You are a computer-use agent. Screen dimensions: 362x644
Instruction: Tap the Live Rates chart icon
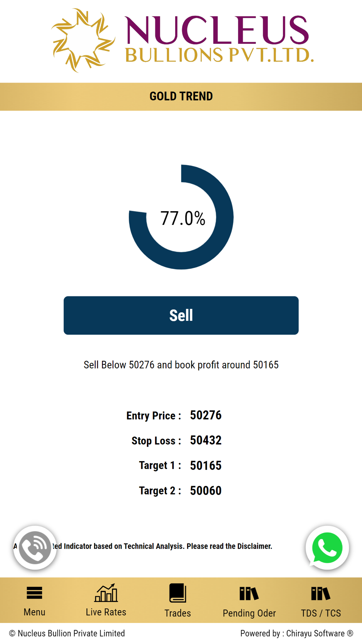coord(106,593)
